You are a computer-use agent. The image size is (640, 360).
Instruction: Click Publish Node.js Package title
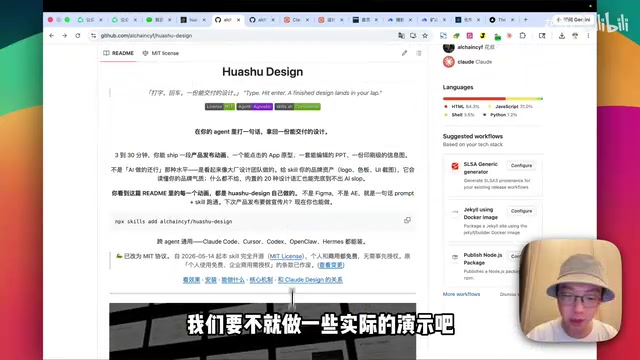point(483,259)
